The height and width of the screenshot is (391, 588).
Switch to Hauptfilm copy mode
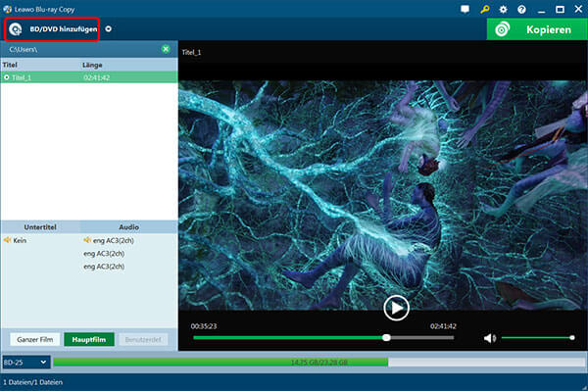[89, 340]
